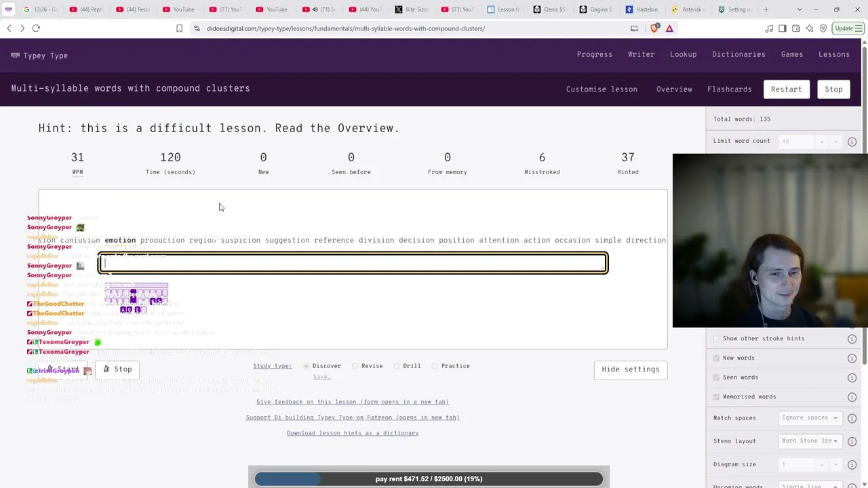Open the Steno layout dropdown

coord(810,441)
